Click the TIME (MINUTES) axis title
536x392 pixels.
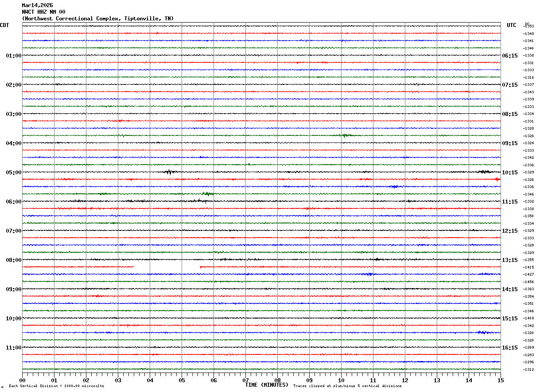tap(267, 385)
